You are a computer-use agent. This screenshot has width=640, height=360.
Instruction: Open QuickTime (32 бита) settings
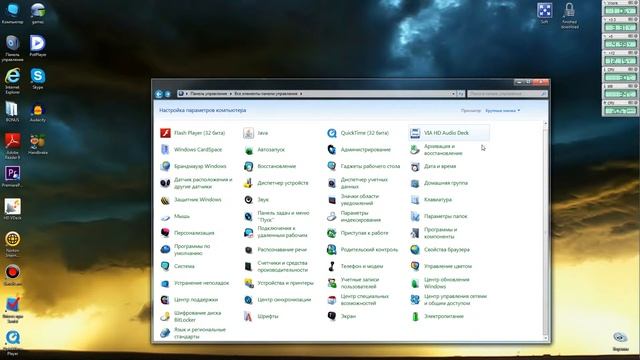tap(358, 133)
